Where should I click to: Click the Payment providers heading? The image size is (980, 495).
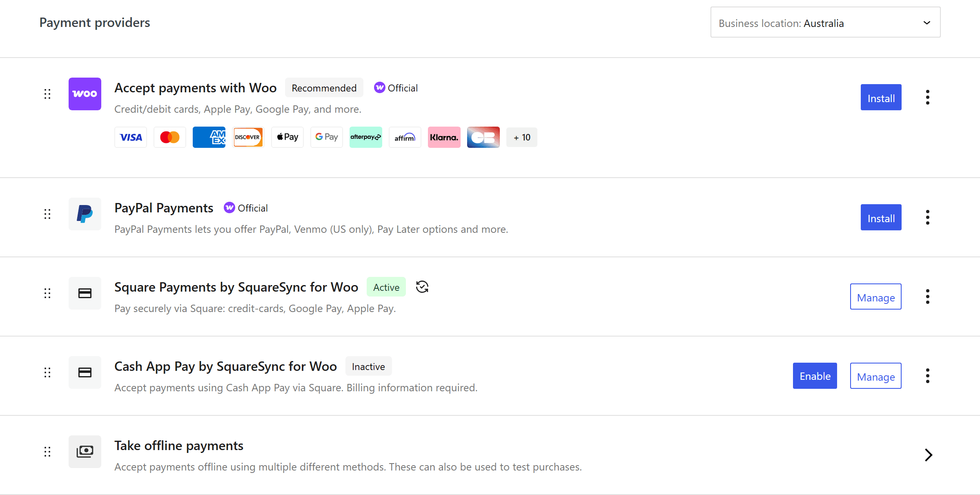[x=95, y=22]
